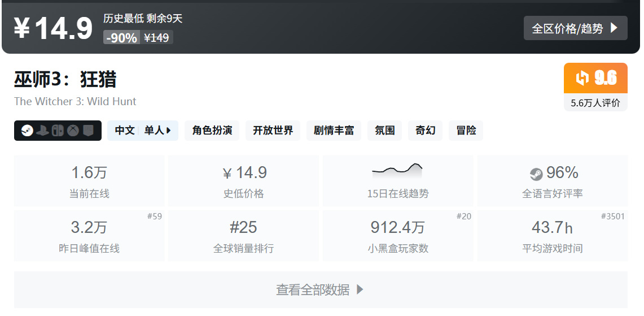Screen dimensions: 644x316
Task: Click the 史低价格 ¥14.9 stat card
Action: (x=243, y=181)
